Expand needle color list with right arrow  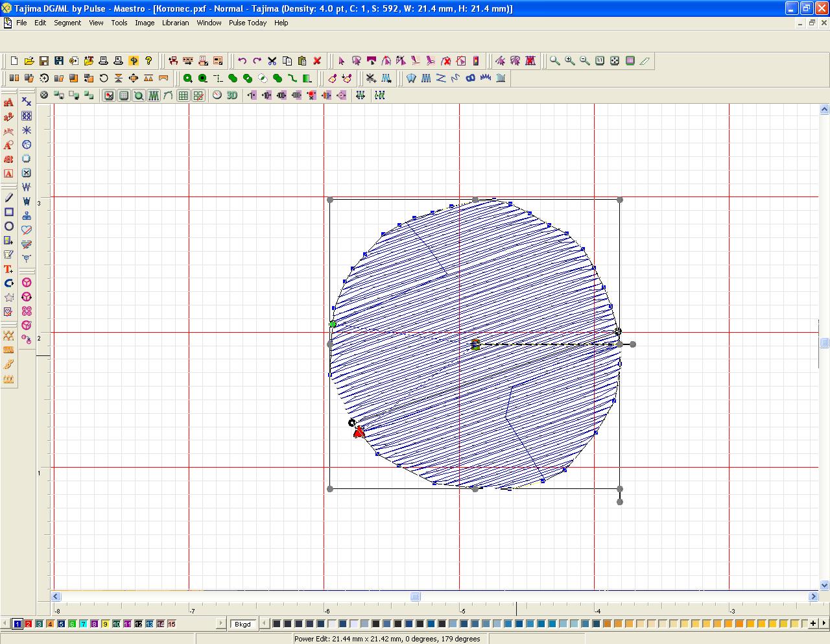(x=221, y=624)
